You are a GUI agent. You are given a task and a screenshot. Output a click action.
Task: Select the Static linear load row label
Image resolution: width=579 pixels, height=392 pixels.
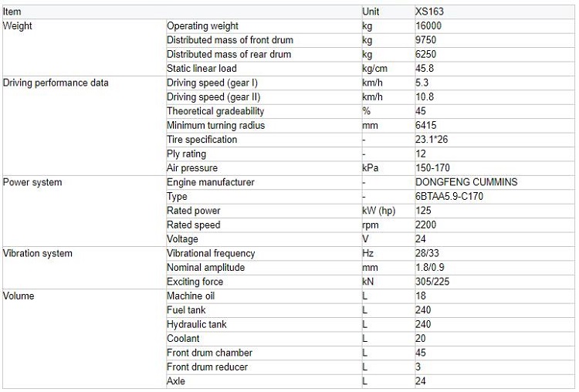click(x=201, y=68)
